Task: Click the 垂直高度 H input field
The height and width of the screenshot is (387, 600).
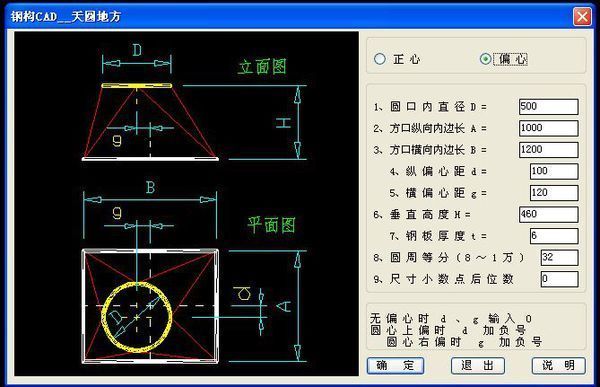Action: (x=549, y=214)
